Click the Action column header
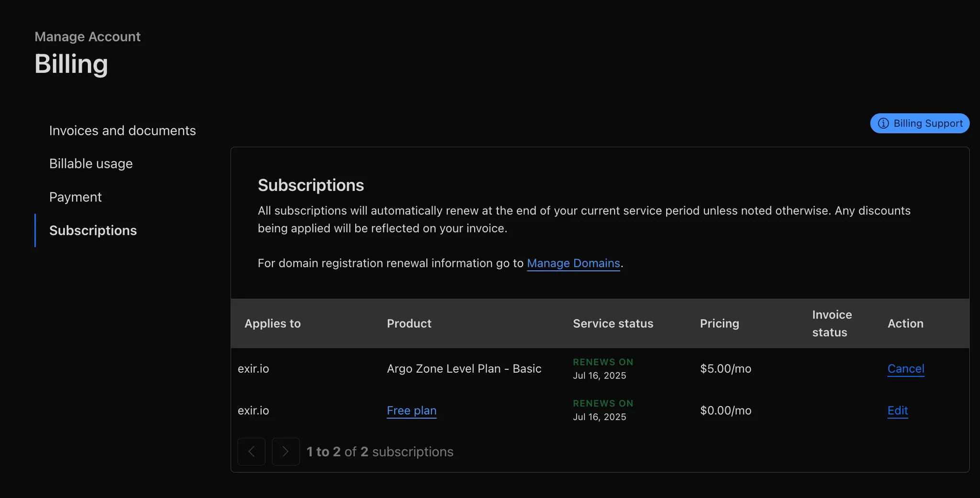The height and width of the screenshot is (498, 980). 905,324
